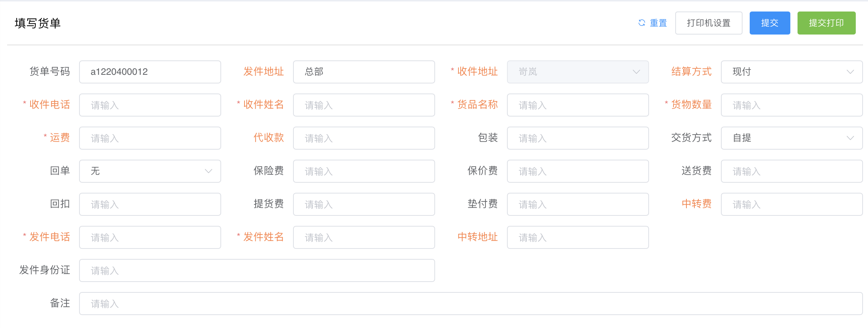This screenshot has height=328, width=868.
Task: Click the 发件身份证 input field
Action: pyautogui.click(x=257, y=270)
